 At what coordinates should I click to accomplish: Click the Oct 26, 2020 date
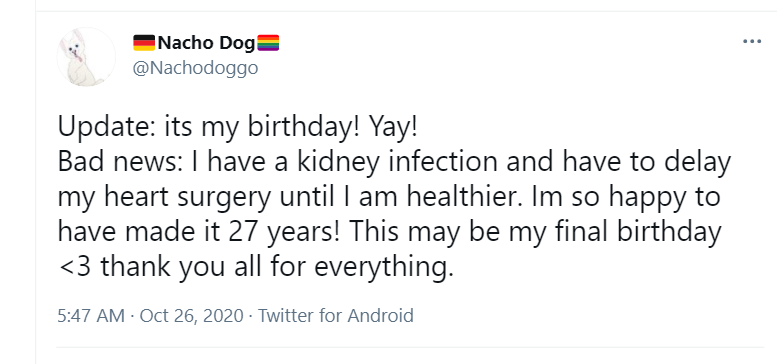(192, 315)
